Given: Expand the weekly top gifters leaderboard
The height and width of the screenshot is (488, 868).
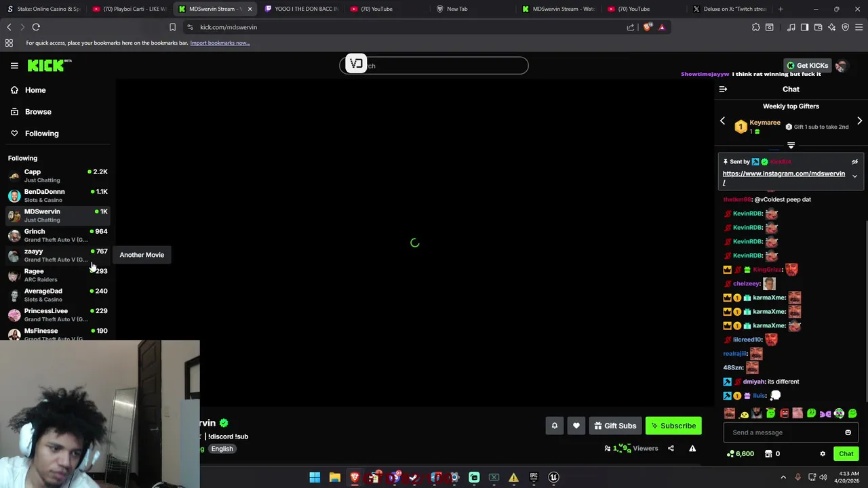Looking at the screenshot, I should pos(791,145).
